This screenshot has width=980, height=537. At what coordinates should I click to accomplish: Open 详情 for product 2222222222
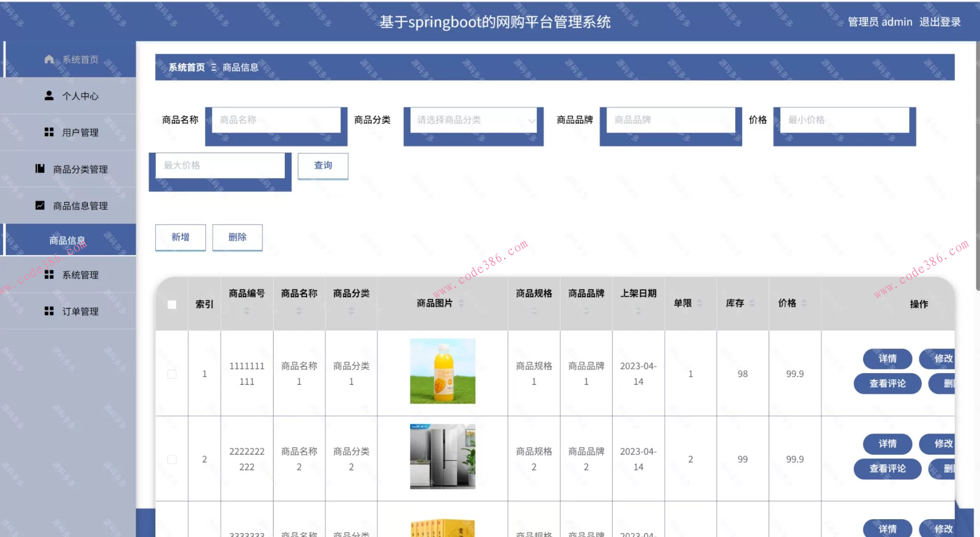tap(888, 444)
